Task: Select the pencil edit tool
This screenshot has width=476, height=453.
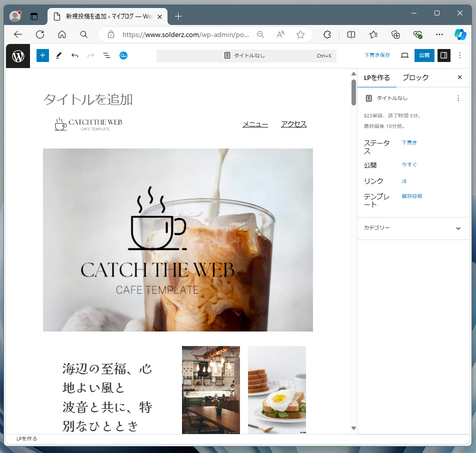Action: [59, 55]
